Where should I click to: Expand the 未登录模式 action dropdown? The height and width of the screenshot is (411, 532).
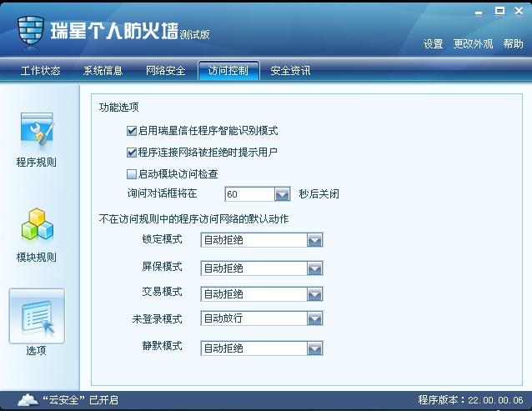[314, 318]
